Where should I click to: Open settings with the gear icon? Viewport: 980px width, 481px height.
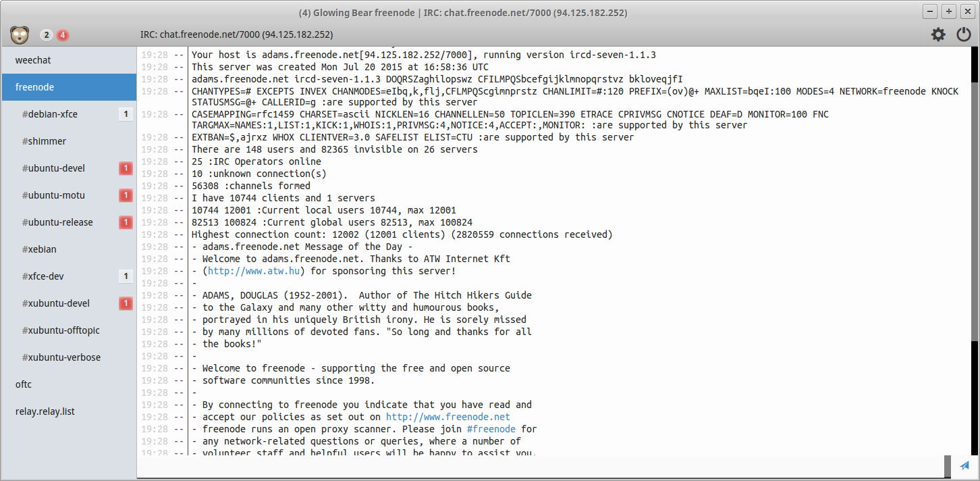click(x=938, y=34)
